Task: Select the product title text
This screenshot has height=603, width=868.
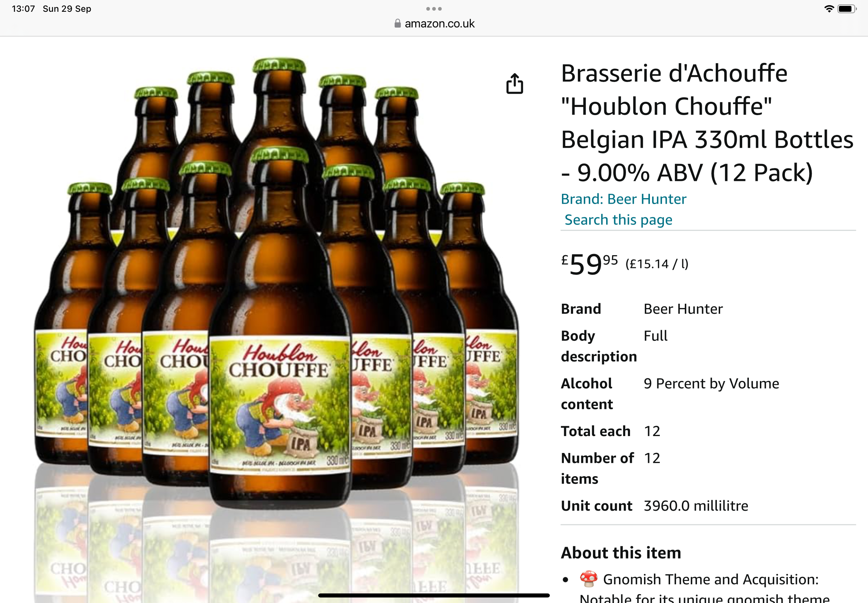Action: pyautogui.click(x=707, y=123)
